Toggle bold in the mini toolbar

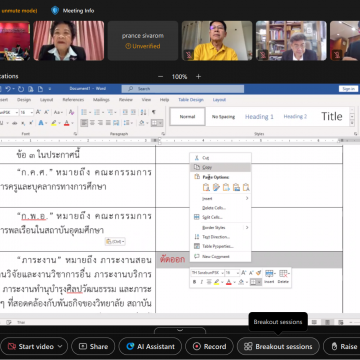tap(194, 282)
